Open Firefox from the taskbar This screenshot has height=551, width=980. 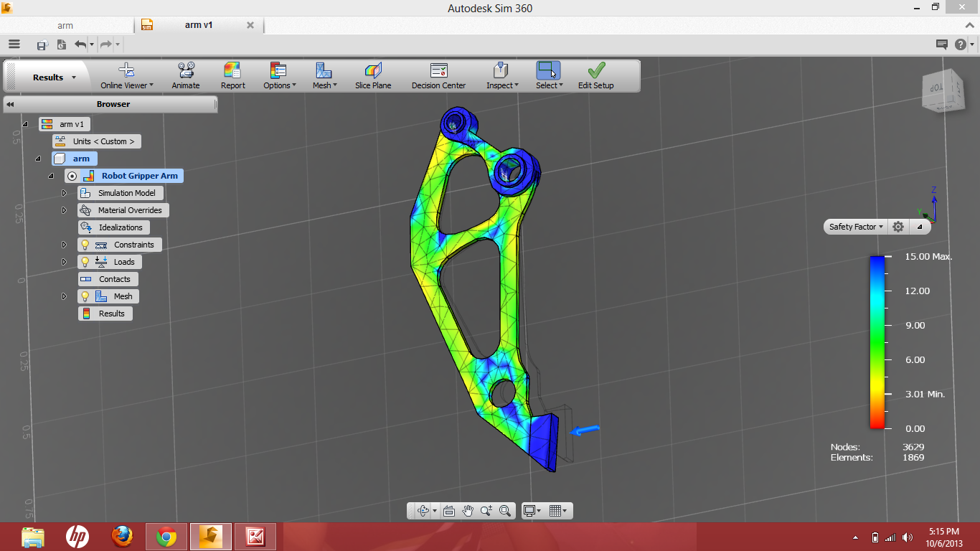click(122, 537)
